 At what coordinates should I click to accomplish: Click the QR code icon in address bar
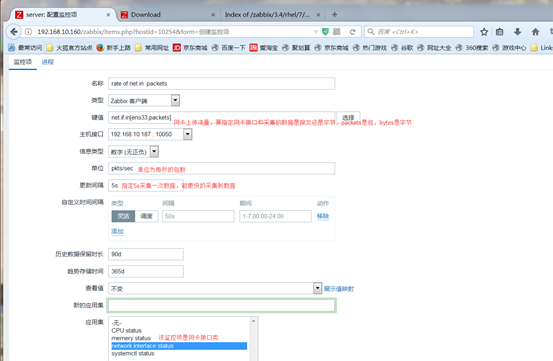pos(337,32)
